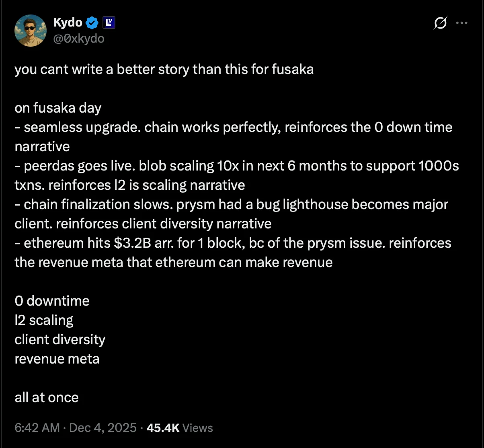Click the scrollbar on the right edge
484x448 pixels.
coord(482,224)
